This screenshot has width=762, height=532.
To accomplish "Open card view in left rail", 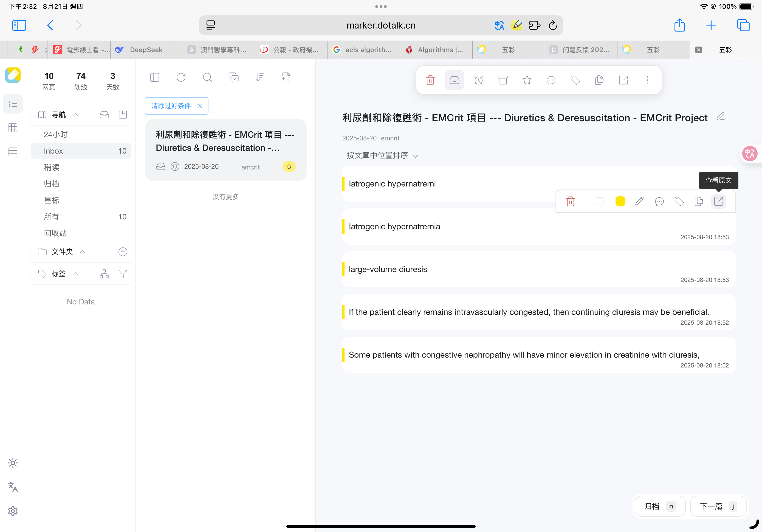I will [13, 152].
